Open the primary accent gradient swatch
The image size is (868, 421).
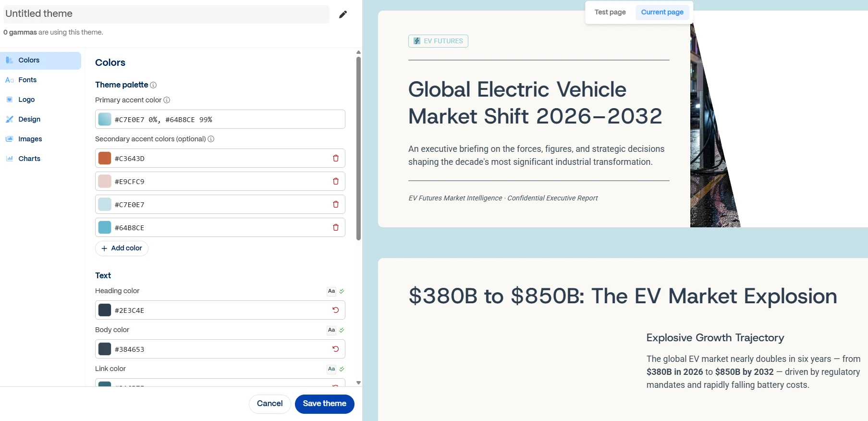pos(105,119)
